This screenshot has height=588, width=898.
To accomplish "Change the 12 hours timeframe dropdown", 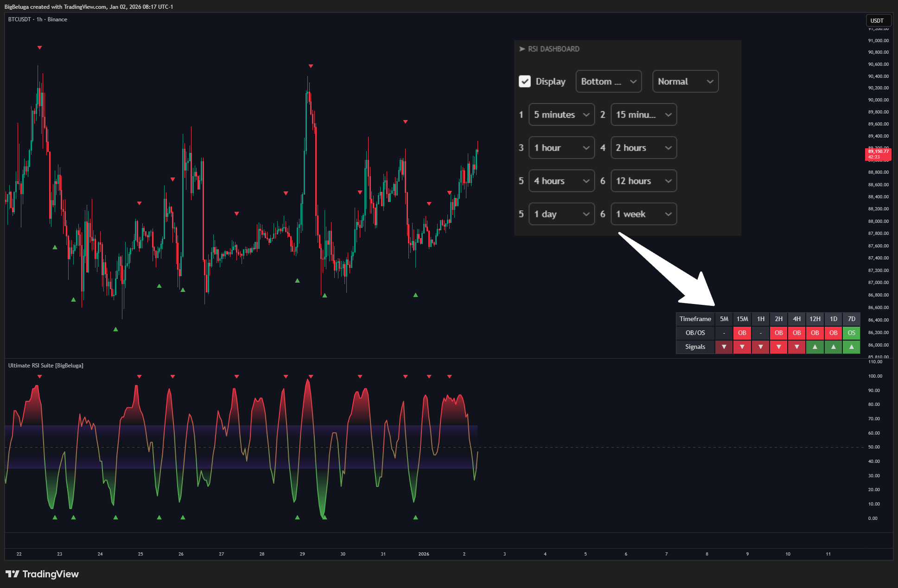I will [x=643, y=181].
